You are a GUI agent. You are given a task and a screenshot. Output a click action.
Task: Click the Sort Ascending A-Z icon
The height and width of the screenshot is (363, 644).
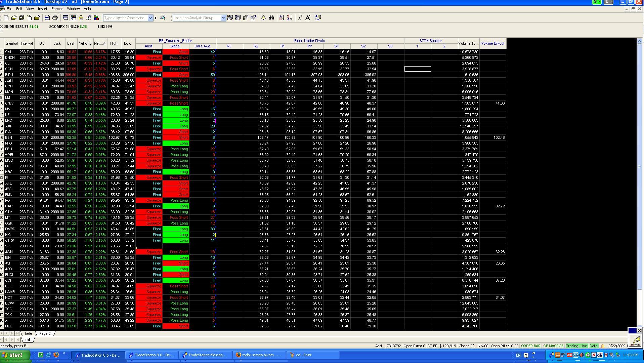(282, 18)
